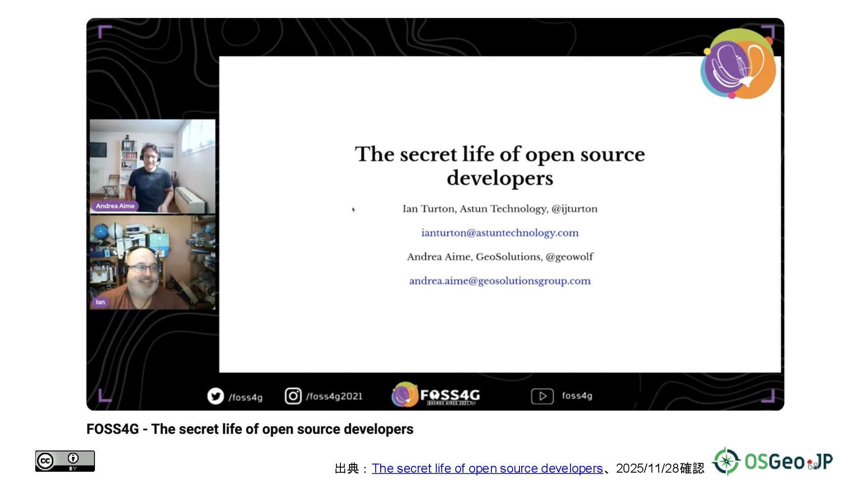Click the Instagram camera icon

(x=293, y=396)
